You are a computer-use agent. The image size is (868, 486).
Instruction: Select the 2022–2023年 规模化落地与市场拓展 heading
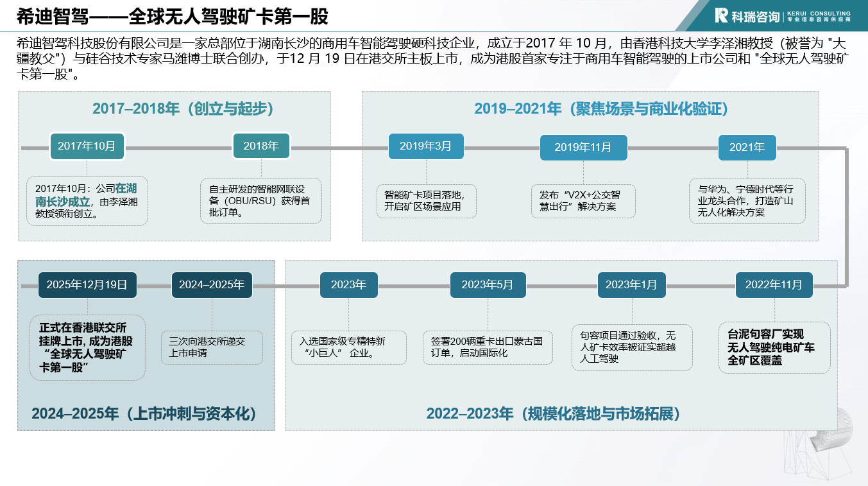click(553, 413)
